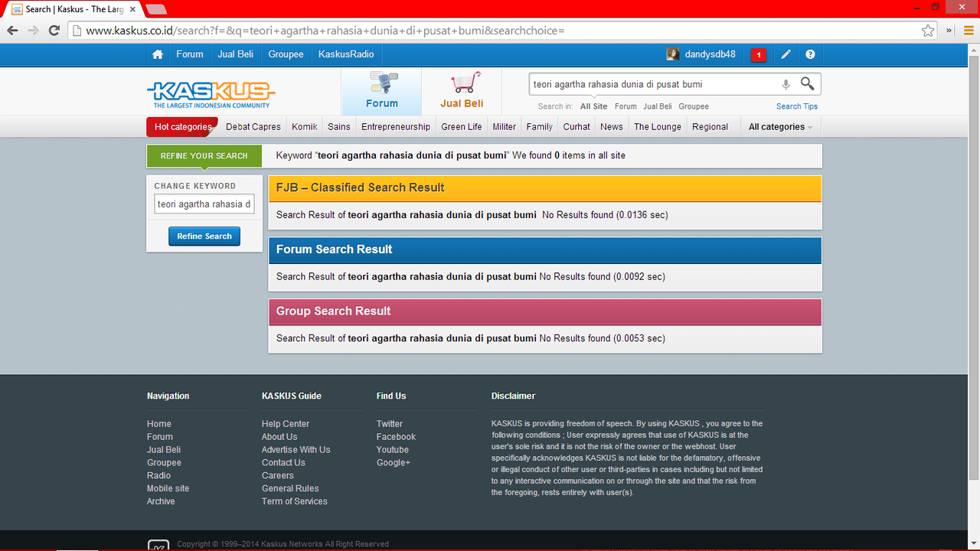
Task: Open the Twitter footer link
Action: [390, 424]
